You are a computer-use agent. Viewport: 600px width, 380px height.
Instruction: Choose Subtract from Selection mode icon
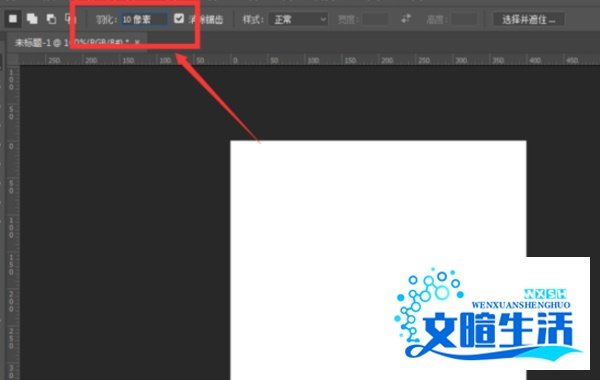point(51,19)
